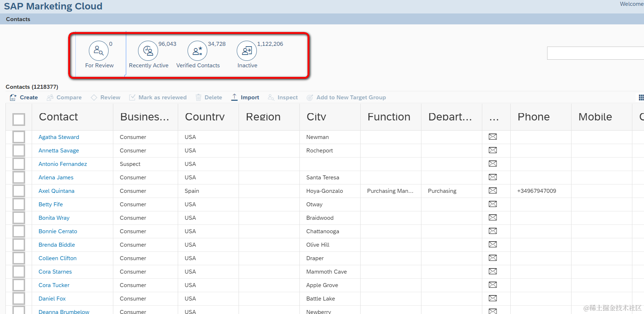Click the Import toolbar button
This screenshot has height=314, width=644.
(x=245, y=98)
